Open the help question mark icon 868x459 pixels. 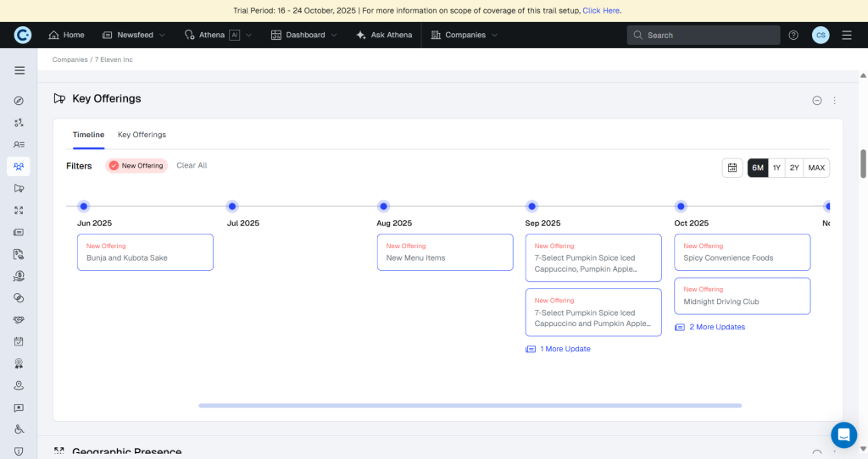793,35
